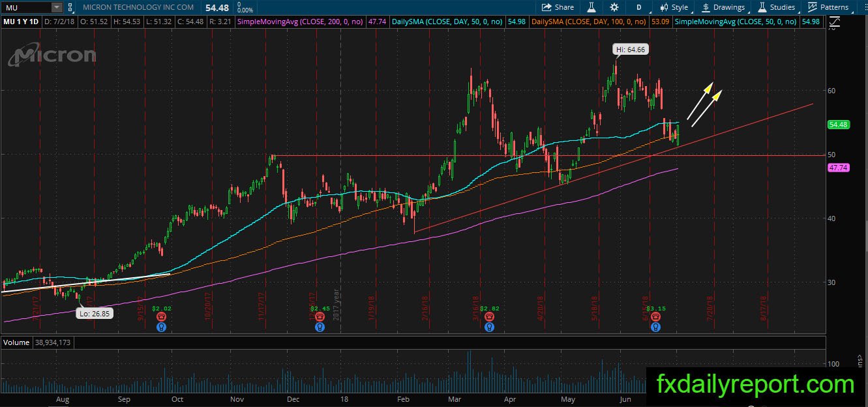This screenshot has height=407, width=868.
Task: Click the $2.82 earnings phone icon
Action: click(489, 316)
